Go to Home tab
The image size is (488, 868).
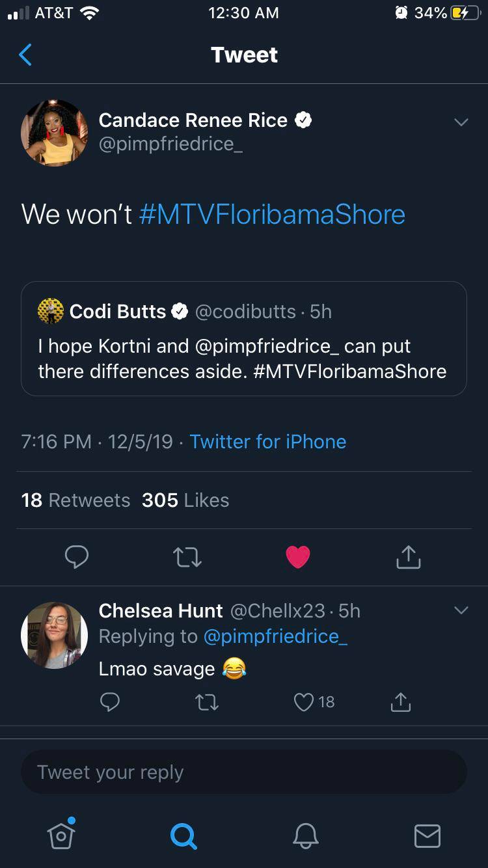tap(61, 834)
